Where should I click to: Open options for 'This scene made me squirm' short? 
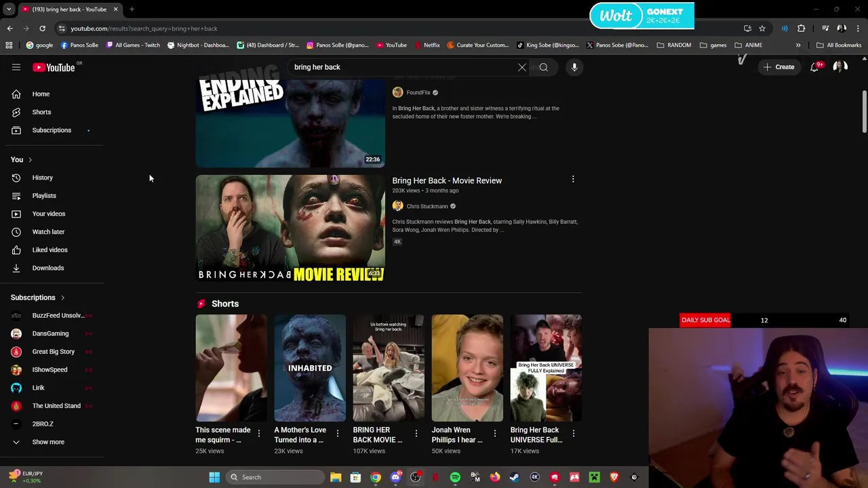pyautogui.click(x=258, y=433)
